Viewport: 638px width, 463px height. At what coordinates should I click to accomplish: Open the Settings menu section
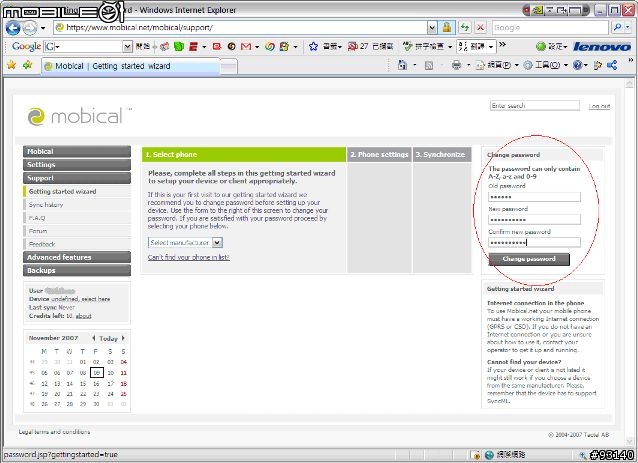point(77,164)
